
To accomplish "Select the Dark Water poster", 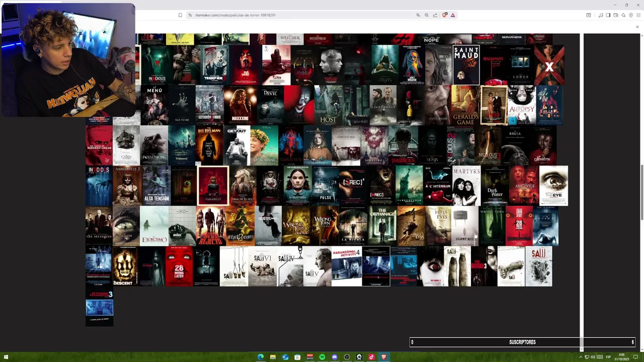I will [495, 186].
